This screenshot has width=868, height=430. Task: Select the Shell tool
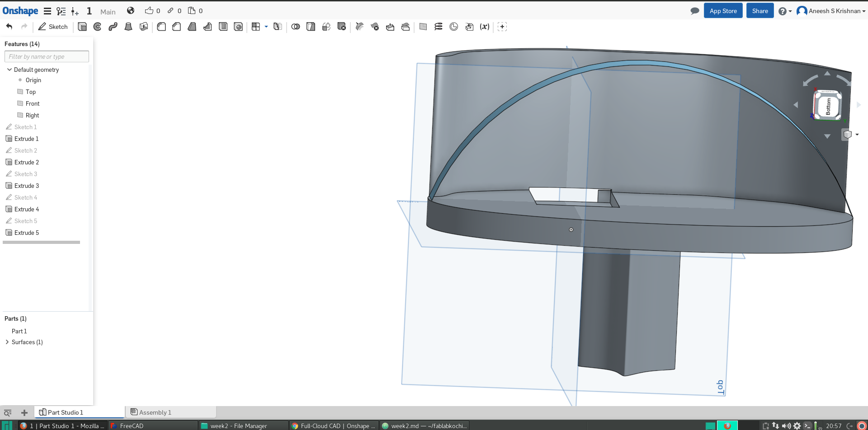[x=223, y=27]
